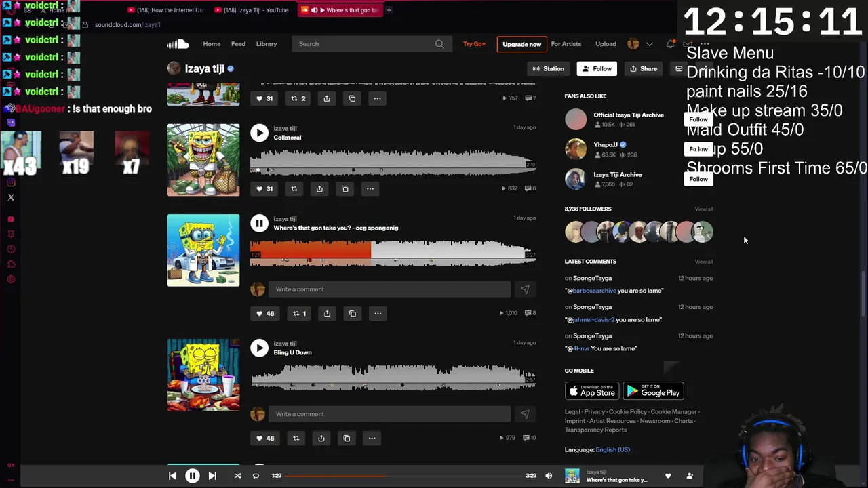Open new browser tab plus button
This screenshot has width=868, height=488.
point(389,10)
